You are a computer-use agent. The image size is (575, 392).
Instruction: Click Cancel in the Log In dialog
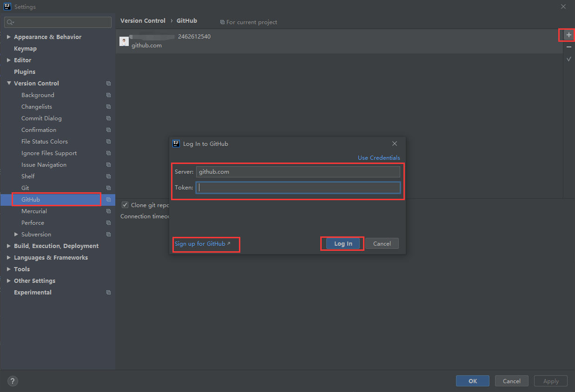(x=382, y=244)
